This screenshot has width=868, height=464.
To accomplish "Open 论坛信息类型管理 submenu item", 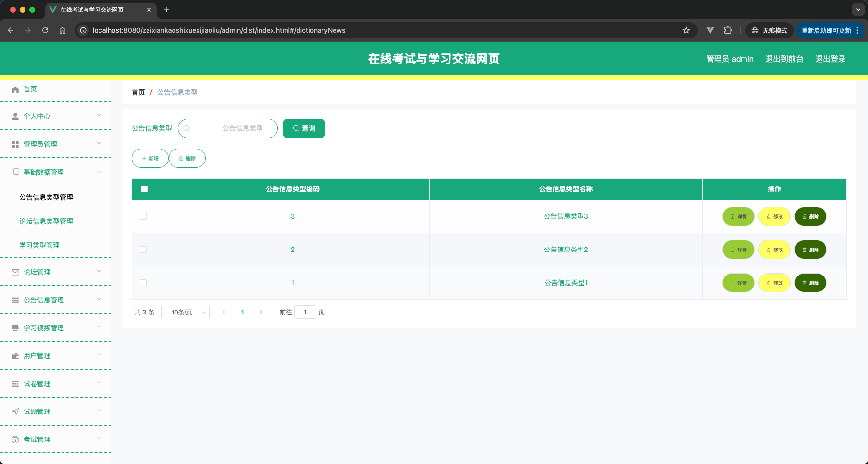I will pyautogui.click(x=46, y=221).
